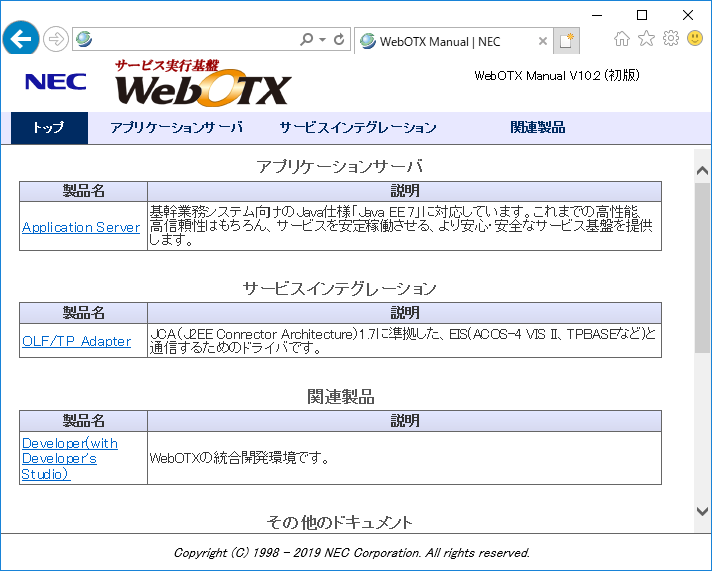Open the アプリケーションサーバ menu item
712x571 pixels.
[x=176, y=128]
